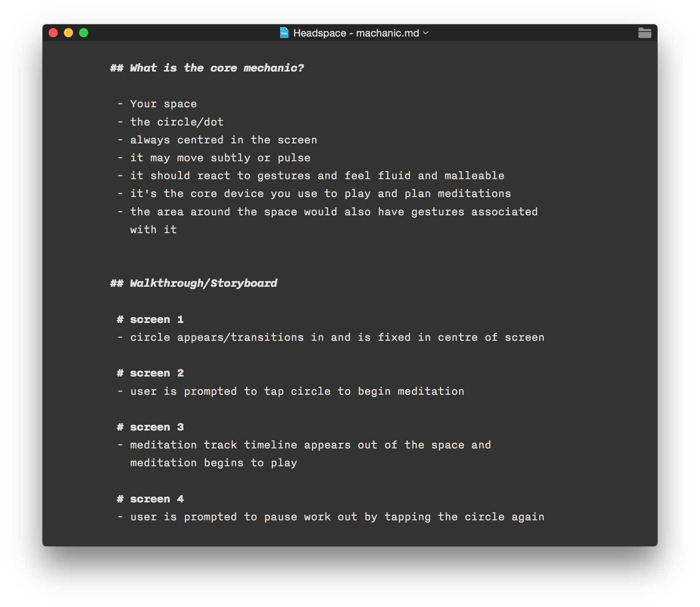Click on 'always centred in the screen' line

(x=217, y=140)
